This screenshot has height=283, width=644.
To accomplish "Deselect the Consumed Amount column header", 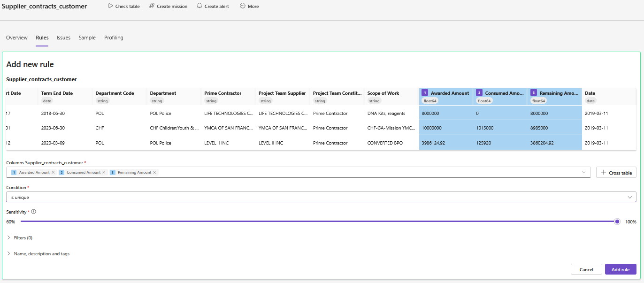I will pyautogui.click(x=500, y=93).
